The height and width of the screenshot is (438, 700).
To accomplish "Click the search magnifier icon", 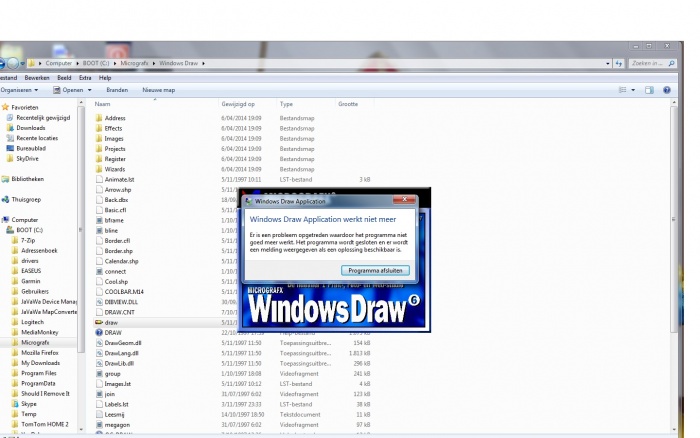I will coord(671,63).
